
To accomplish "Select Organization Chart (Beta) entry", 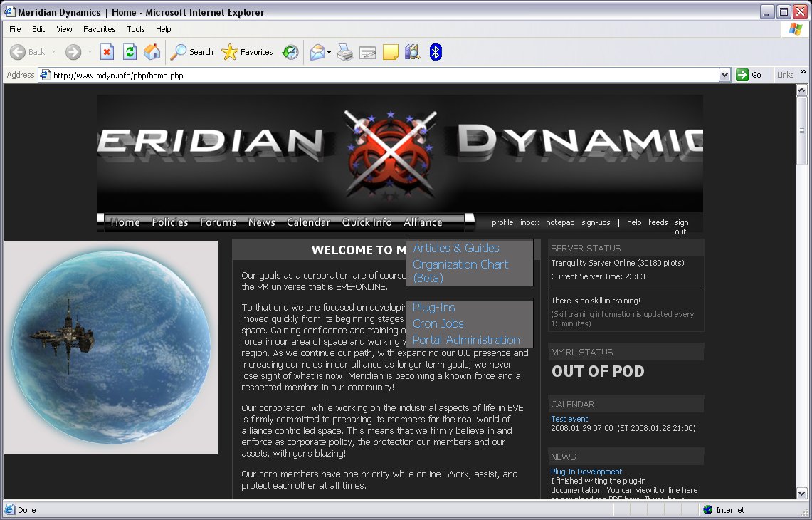I will (x=460, y=271).
